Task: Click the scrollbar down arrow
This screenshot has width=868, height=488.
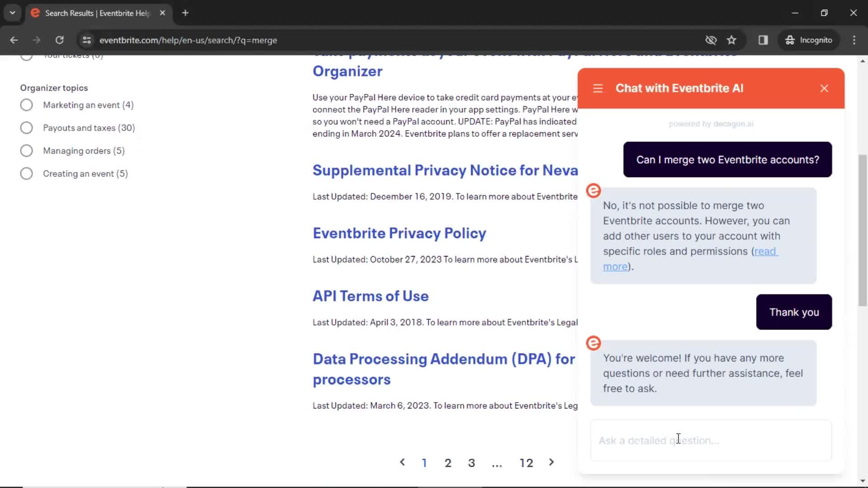Action: point(863,481)
